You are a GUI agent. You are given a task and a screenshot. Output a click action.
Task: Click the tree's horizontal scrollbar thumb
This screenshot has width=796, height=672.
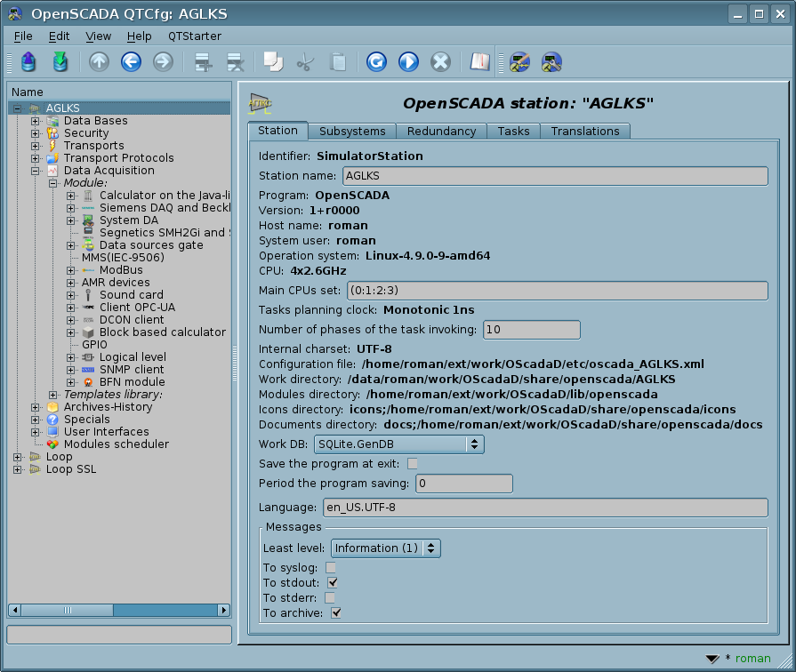click(67, 610)
